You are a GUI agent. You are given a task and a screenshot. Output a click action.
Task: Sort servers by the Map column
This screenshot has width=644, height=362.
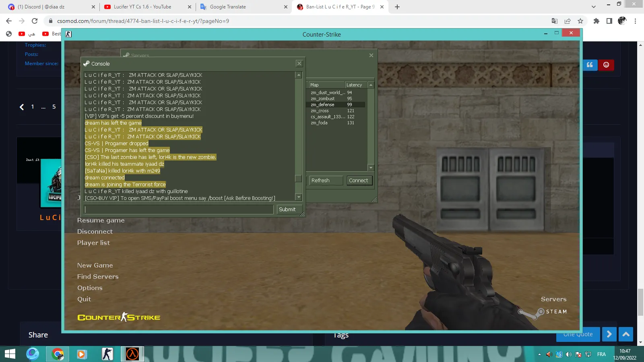coord(326,85)
